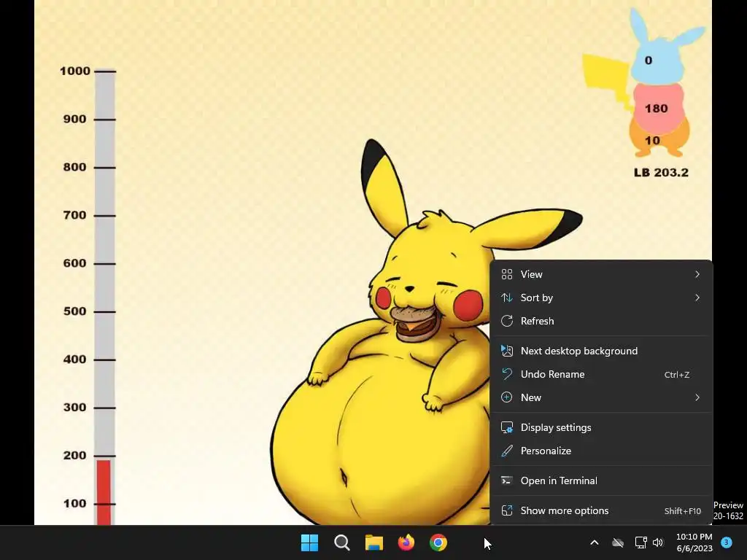Open the Windows Start menu
Viewport: 747px width, 560px height.
pyautogui.click(x=309, y=542)
